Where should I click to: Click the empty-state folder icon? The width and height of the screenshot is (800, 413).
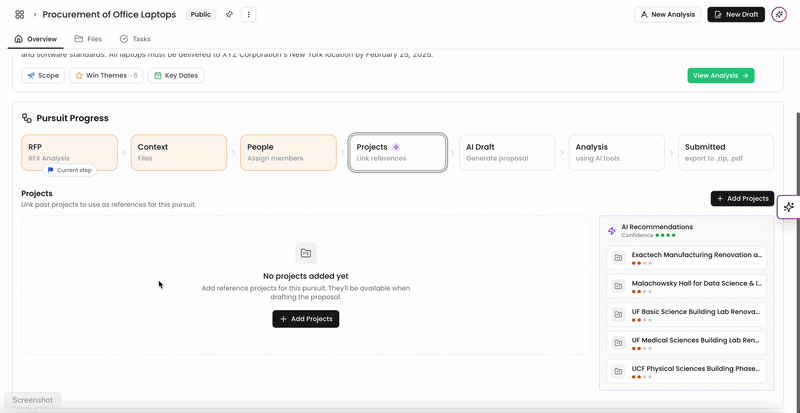pos(306,253)
